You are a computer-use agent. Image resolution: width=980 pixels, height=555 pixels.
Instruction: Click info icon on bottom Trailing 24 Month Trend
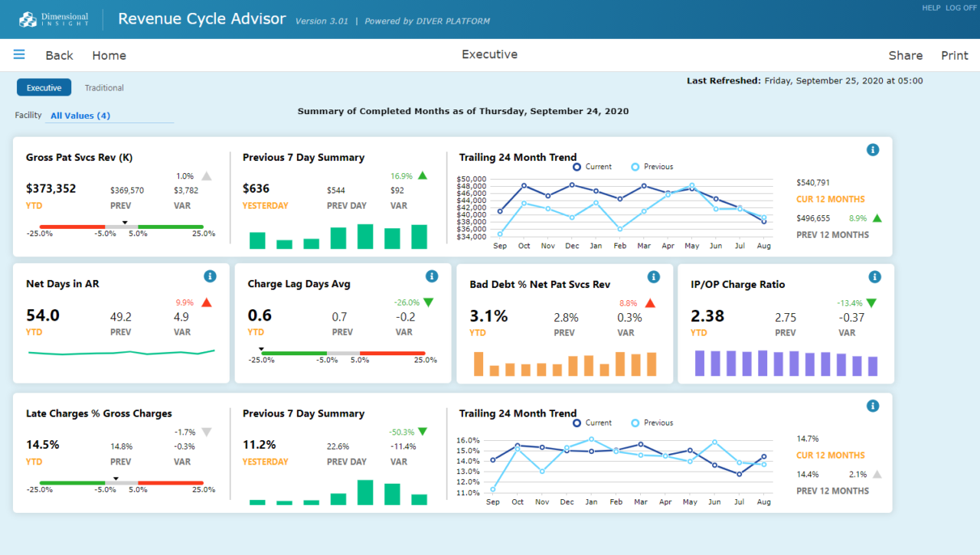(x=873, y=406)
